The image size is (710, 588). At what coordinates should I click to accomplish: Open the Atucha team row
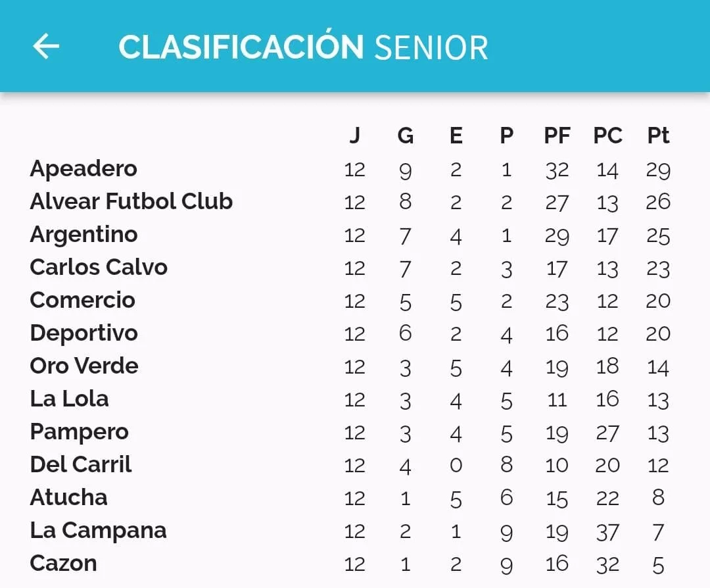(x=68, y=498)
